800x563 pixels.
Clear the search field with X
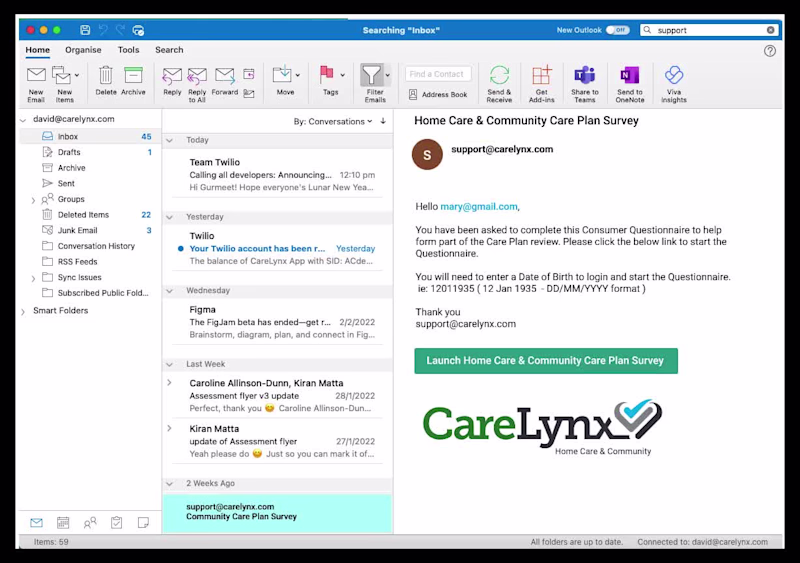point(770,30)
